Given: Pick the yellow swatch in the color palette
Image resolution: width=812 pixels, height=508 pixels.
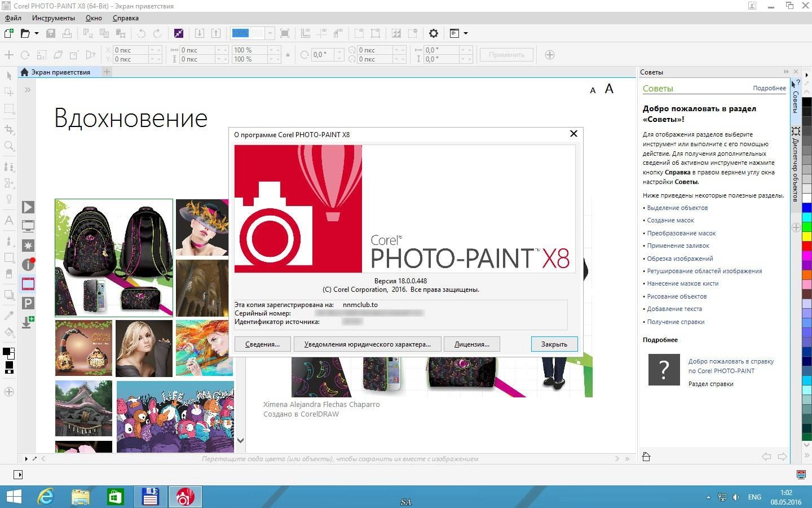Looking at the screenshot, I should click(807, 237).
